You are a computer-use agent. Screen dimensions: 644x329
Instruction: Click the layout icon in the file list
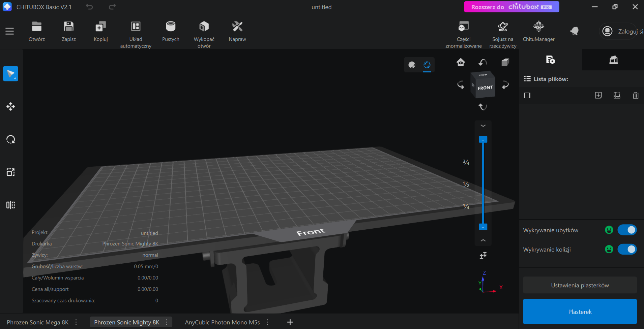617,96
